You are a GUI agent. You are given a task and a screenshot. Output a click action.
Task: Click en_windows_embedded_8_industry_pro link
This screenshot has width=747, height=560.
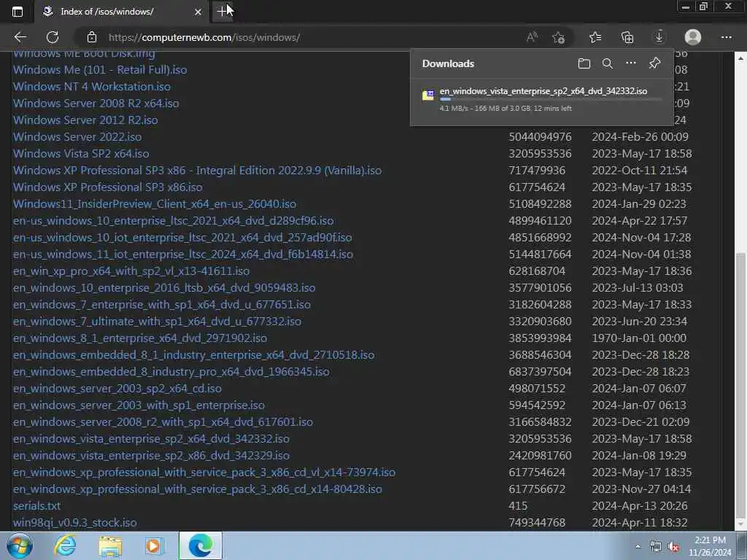pos(171,371)
